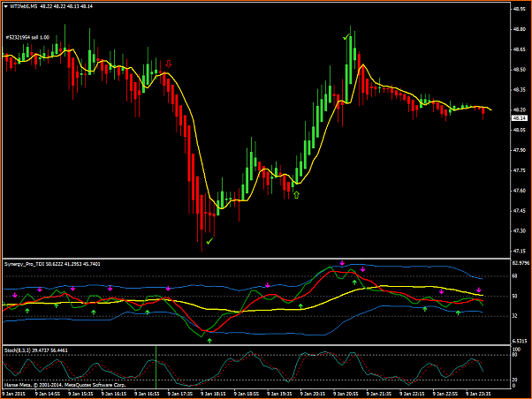
Task: Click the 9 Jan 14:55 time label
Action: 48,394
